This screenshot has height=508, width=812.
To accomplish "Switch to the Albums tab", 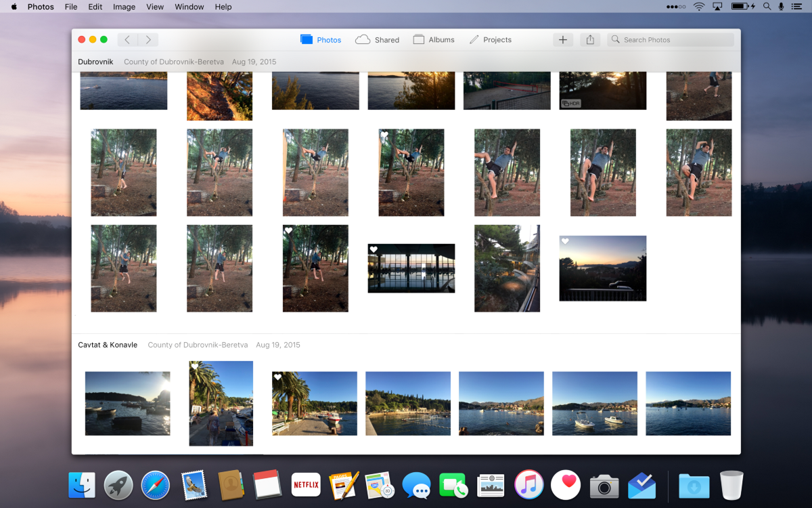I will tap(434, 40).
